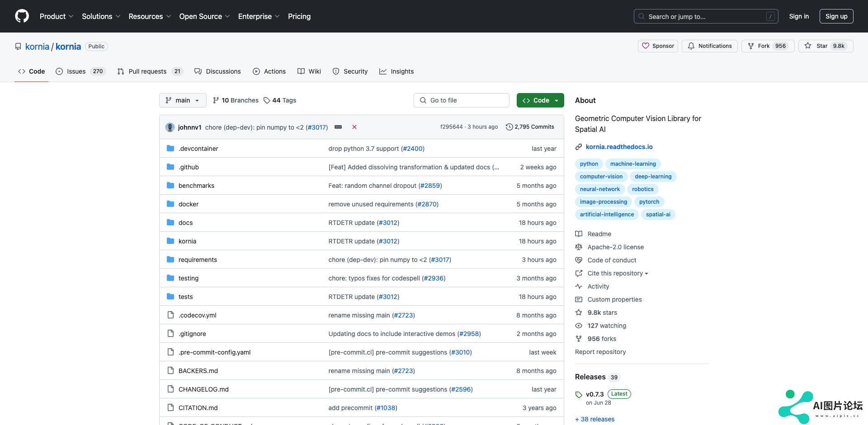Open the .pre-commit-config.yaml file
The image size is (868, 425).
tap(214, 352)
